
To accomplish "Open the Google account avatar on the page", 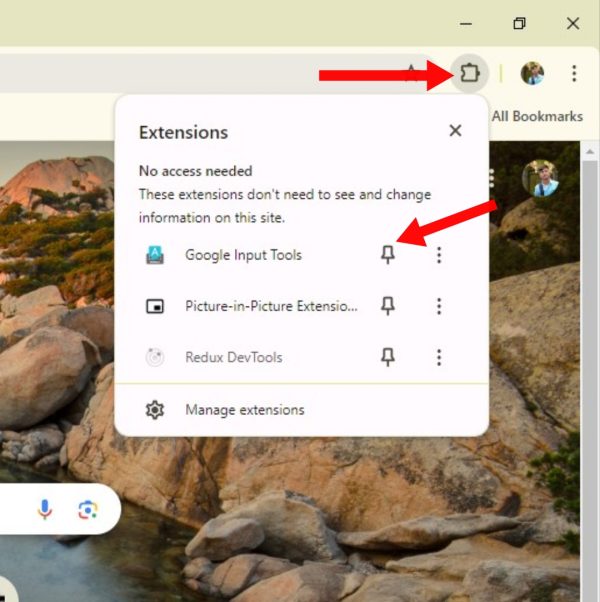I will pos(540,178).
